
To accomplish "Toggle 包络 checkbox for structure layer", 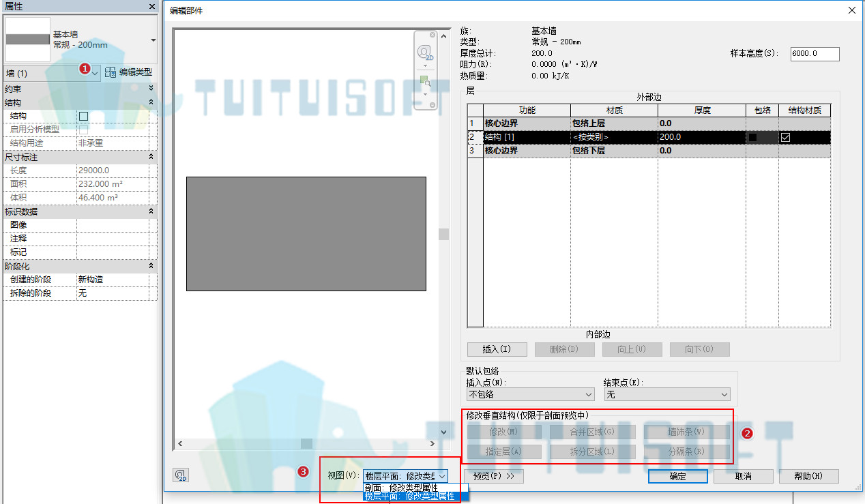I will coord(753,137).
